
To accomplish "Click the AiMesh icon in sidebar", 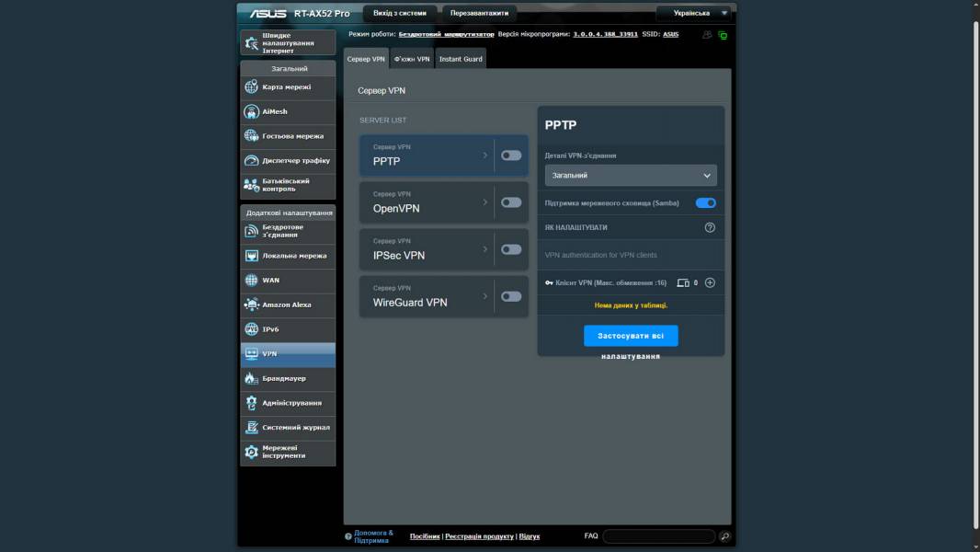I will tap(251, 111).
